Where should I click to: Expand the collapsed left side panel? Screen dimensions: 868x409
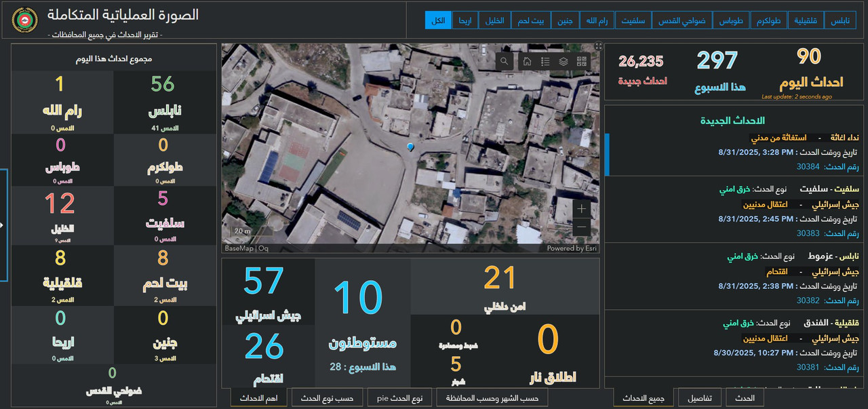coord(3,225)
